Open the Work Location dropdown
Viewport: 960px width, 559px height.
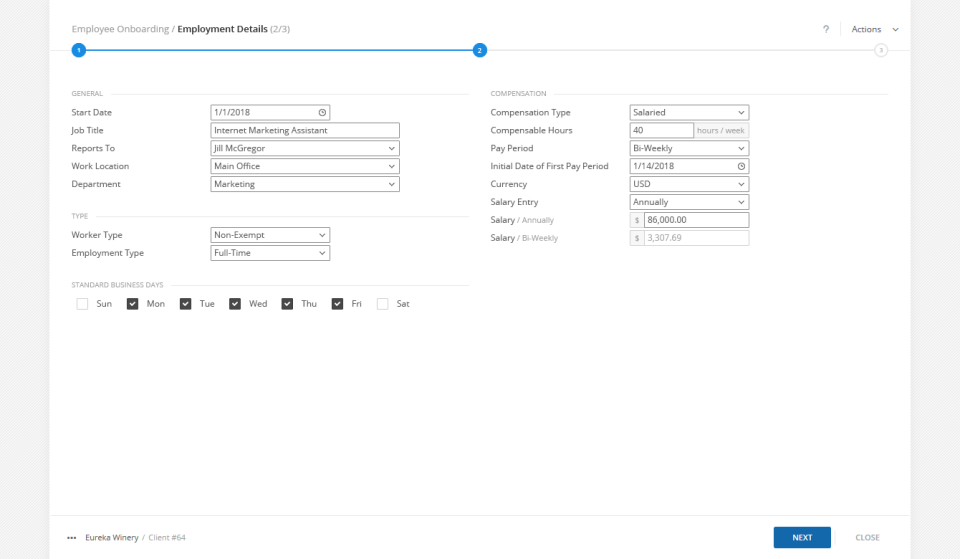(x=305, y=166)
